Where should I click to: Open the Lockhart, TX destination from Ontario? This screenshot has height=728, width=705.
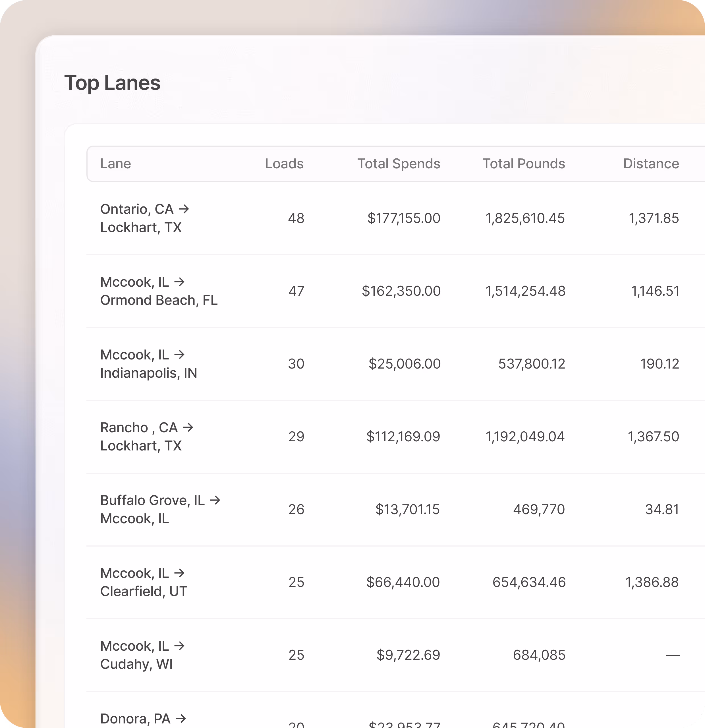[141, 227]
